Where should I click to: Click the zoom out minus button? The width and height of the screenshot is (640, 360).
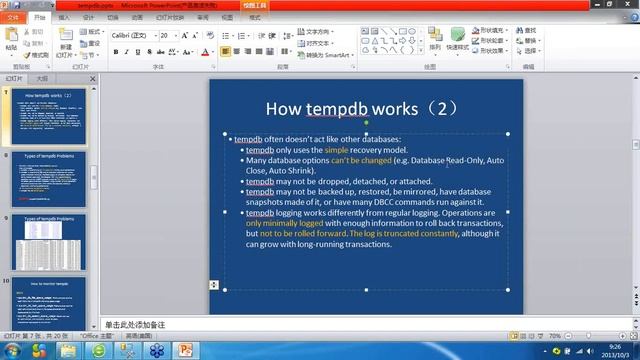568,336
